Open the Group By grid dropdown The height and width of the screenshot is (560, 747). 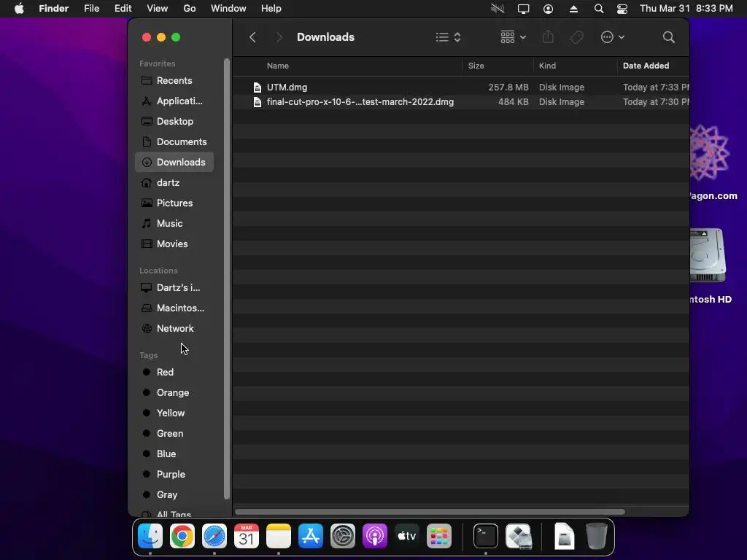coord(513,37)
